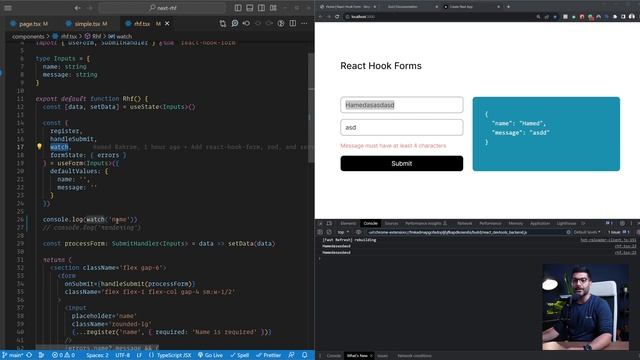
Task: Start Go Live server
Action: click(x=210, y=355)
